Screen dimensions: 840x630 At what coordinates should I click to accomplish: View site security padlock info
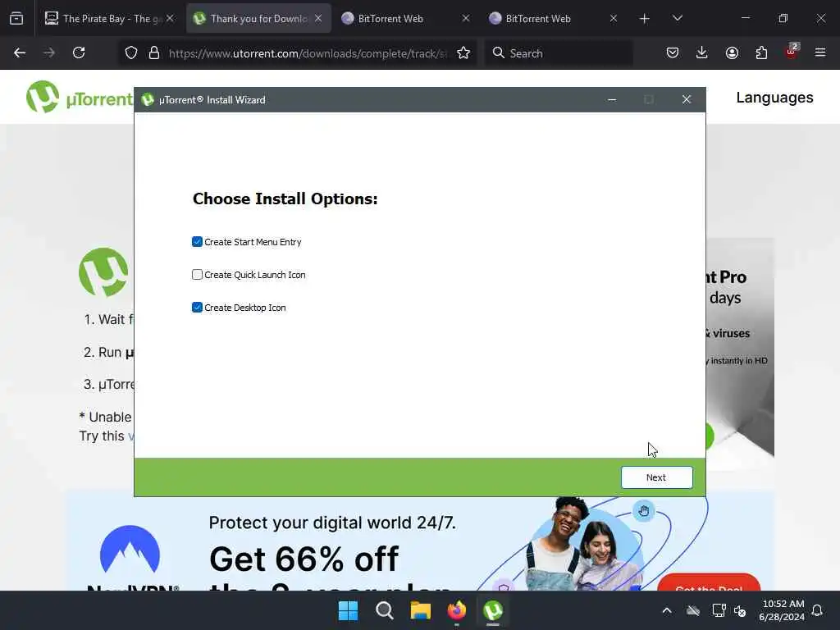153,52
